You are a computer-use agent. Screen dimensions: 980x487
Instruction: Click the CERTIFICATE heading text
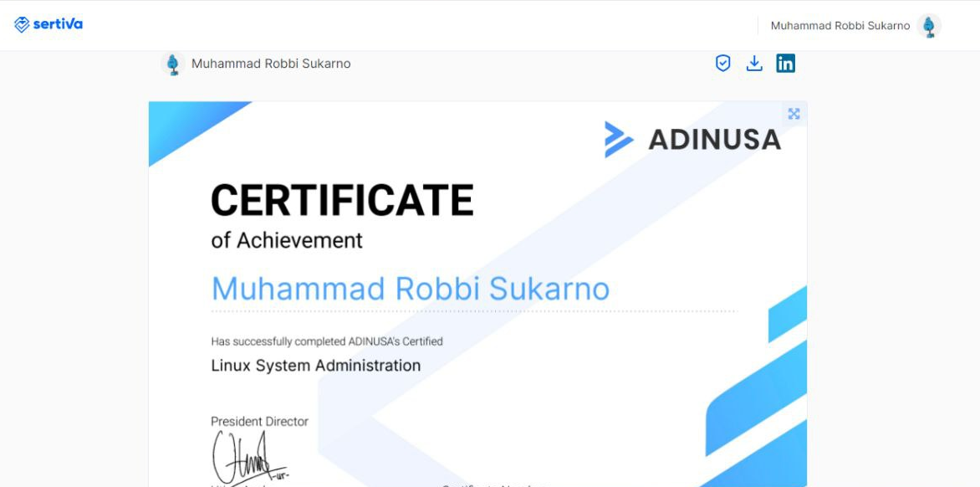[x=342, y=200]
